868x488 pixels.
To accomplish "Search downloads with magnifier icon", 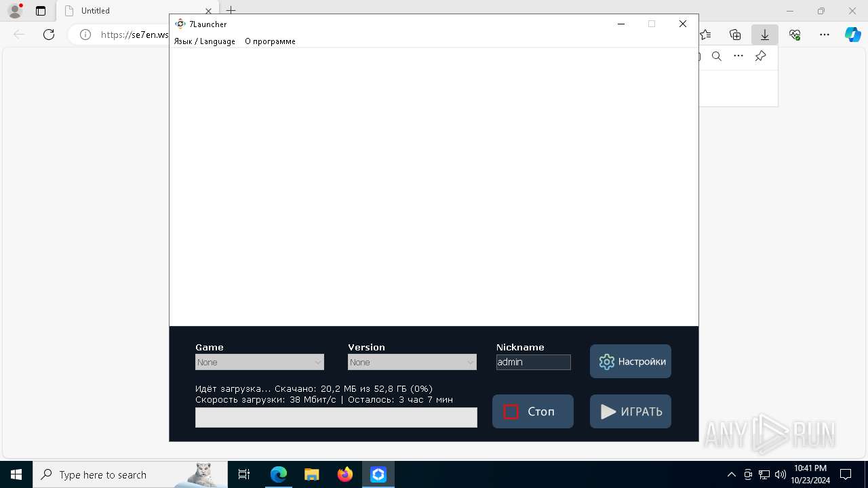I will point(717,56).
